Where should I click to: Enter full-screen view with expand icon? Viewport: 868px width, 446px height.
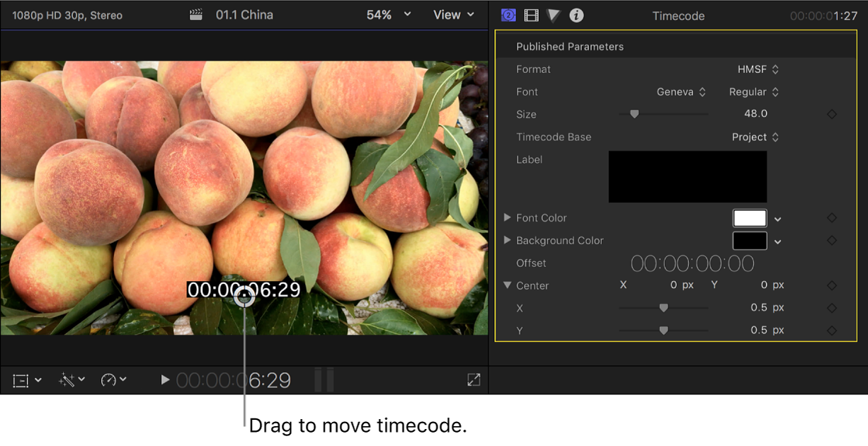pos(473,380)
